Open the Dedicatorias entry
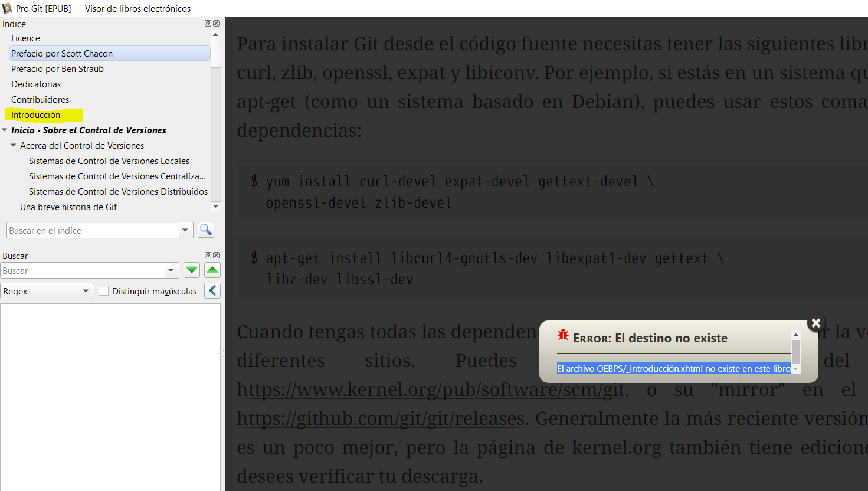The height and width of the screenshot is (491, 868). 36,84
